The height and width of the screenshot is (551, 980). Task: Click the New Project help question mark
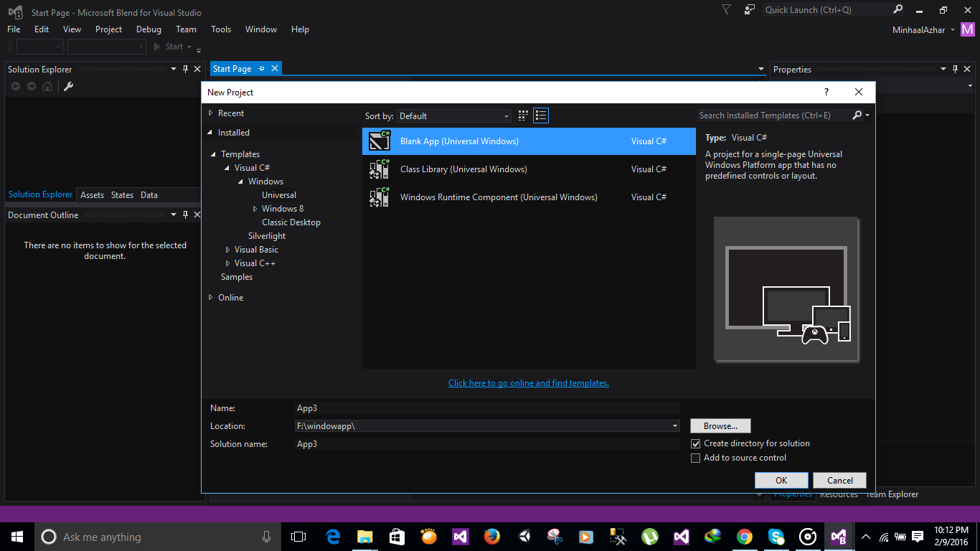point(826,92)
